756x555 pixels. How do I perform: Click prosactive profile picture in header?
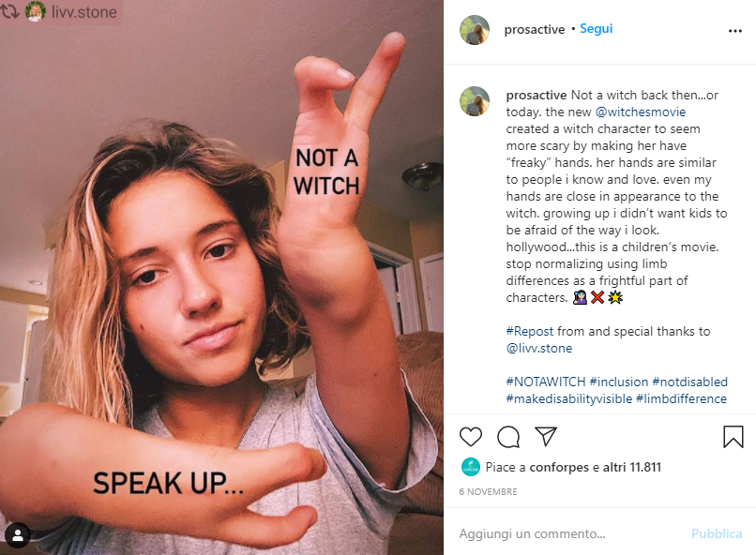pyautogui.click(x=475, y=30)
